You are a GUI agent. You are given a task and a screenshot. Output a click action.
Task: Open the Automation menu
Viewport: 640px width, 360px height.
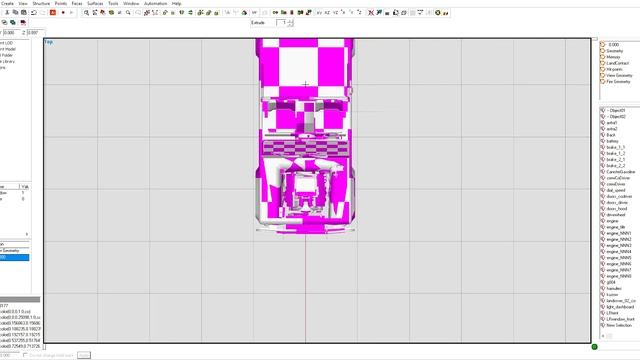click(156, 3)
